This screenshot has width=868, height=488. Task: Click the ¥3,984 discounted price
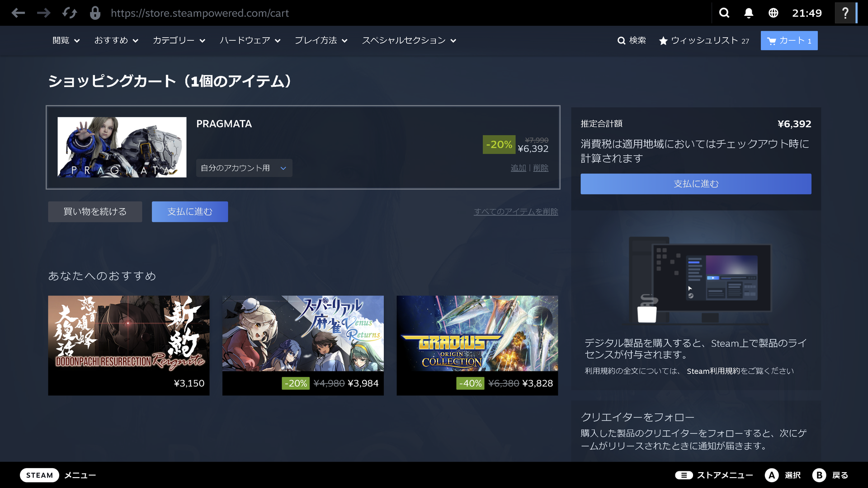(x=363, y=384)
